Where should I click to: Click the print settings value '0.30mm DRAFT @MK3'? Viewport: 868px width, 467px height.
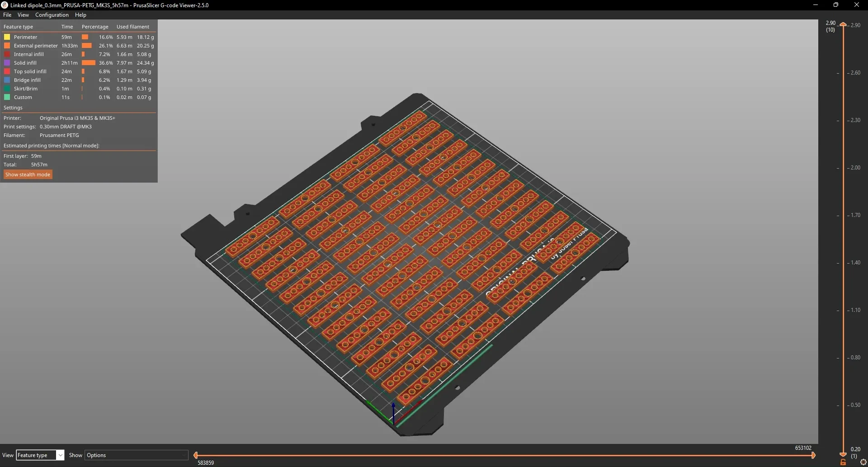pos(66,127)
